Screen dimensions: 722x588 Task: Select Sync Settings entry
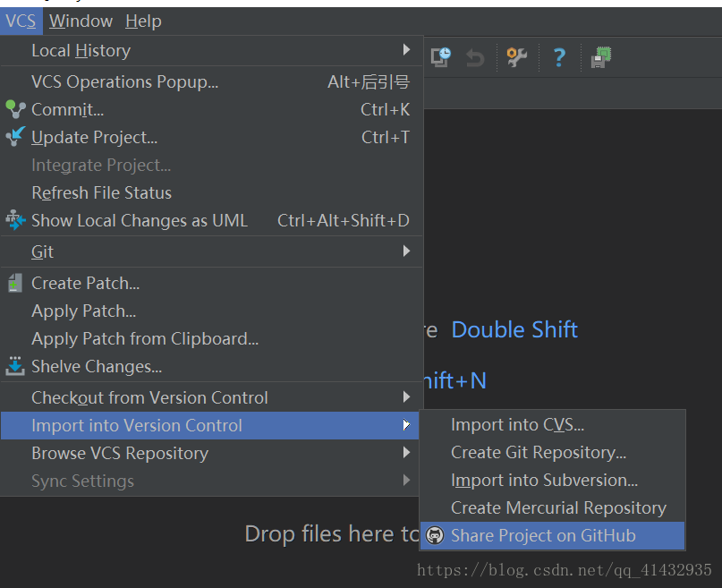pyautogui.click(x=211, y=481)
